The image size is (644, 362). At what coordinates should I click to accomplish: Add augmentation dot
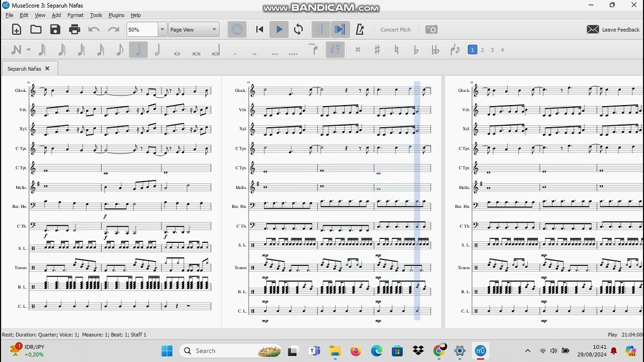point(235,53)
